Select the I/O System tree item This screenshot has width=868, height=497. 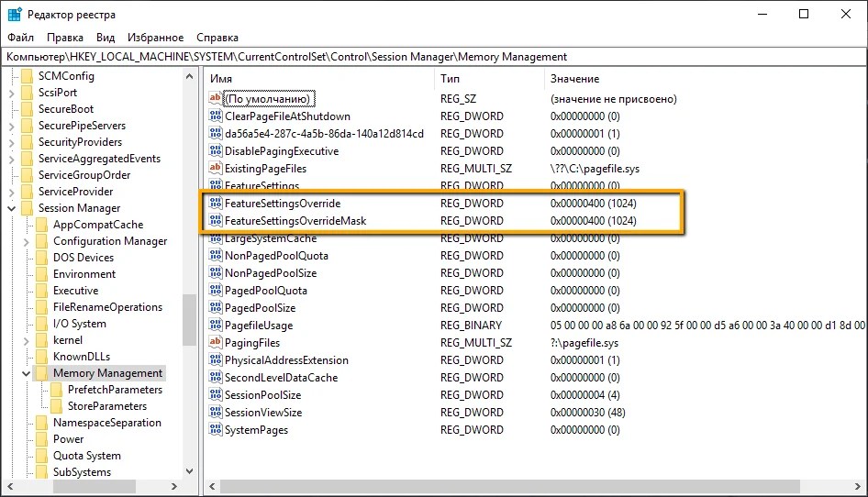click(79, 324)
